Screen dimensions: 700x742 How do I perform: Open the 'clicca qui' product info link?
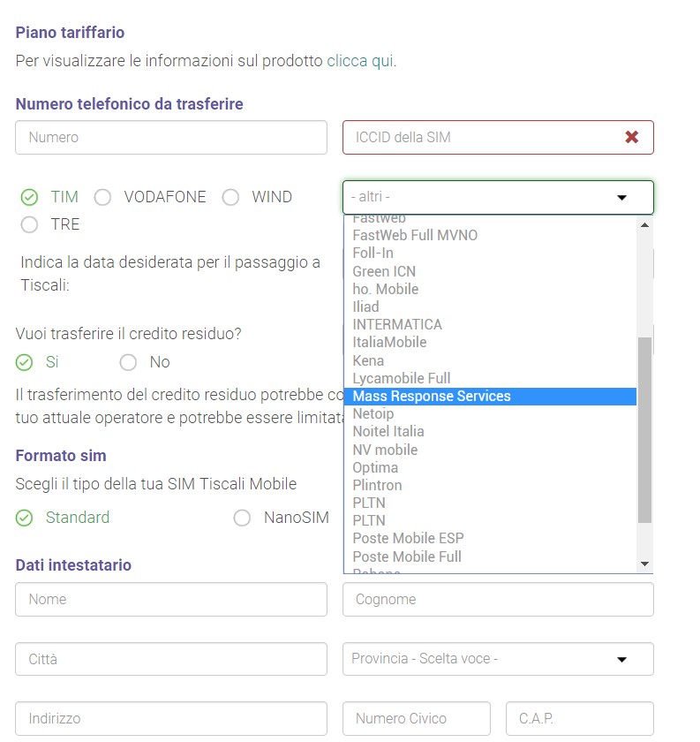(x=360, y=62)
